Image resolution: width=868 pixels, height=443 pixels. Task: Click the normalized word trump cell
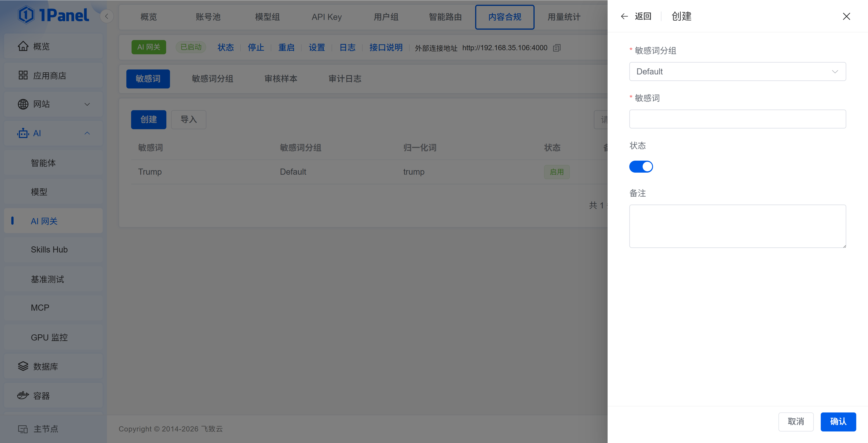coord(414,172)
